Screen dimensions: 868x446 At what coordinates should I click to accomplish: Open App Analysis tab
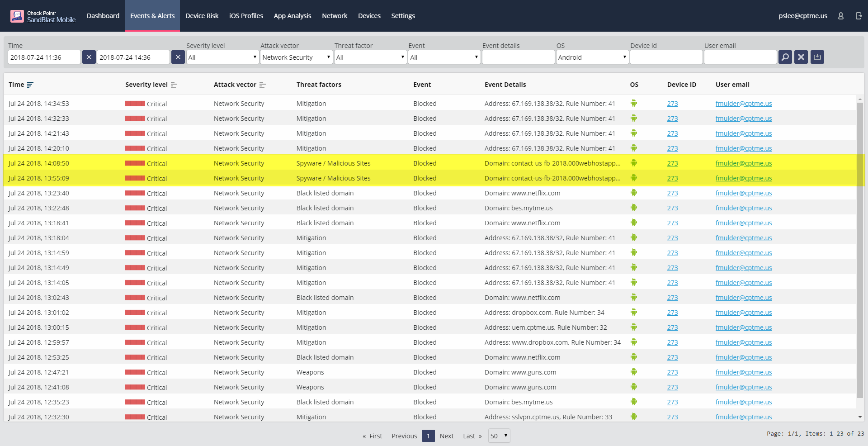(292, 16)
